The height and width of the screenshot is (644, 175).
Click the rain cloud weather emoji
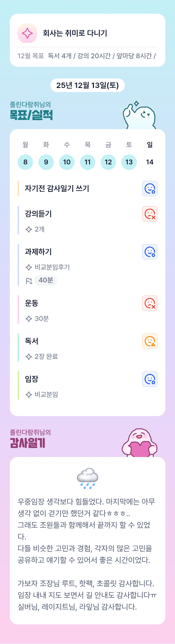(87, 478)
